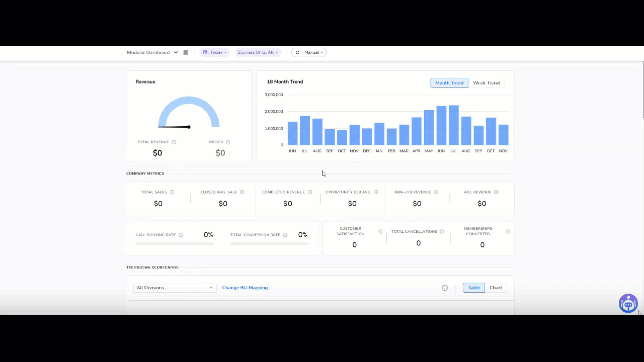
Task: Switch to Week Trend view
Action: pyautogui.click(x=486, y=83)
